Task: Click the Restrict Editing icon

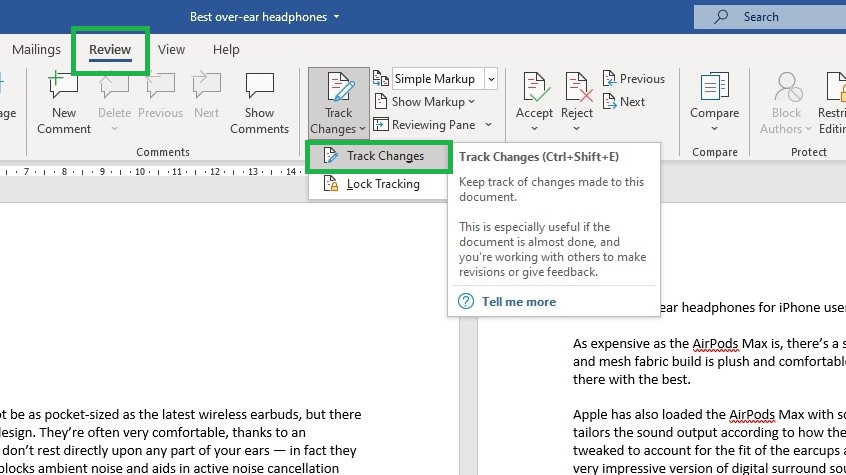Action: pos(835,87)
